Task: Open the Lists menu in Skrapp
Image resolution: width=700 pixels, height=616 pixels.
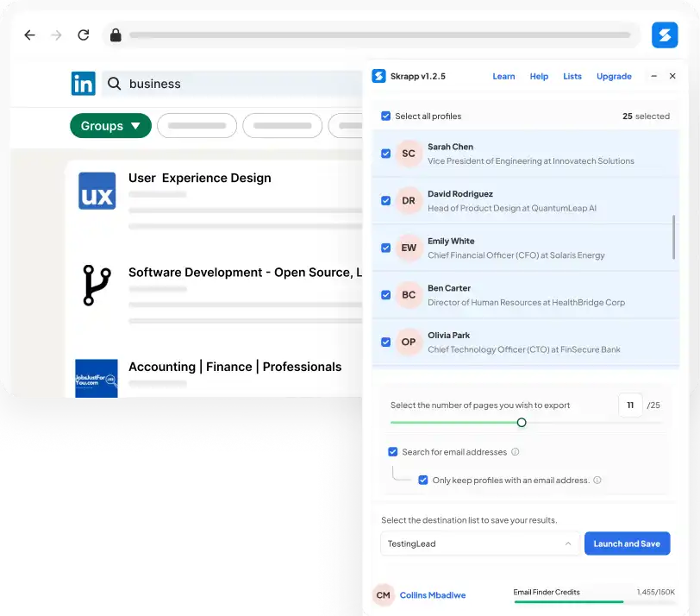Action: (572, 76)
